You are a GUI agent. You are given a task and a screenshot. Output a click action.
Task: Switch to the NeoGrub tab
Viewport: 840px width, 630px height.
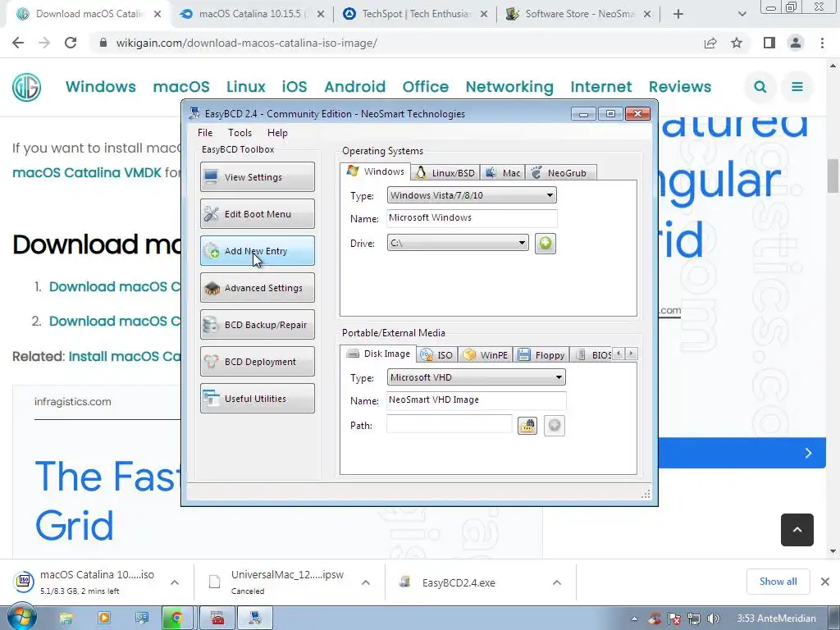[x=560, y=173]
